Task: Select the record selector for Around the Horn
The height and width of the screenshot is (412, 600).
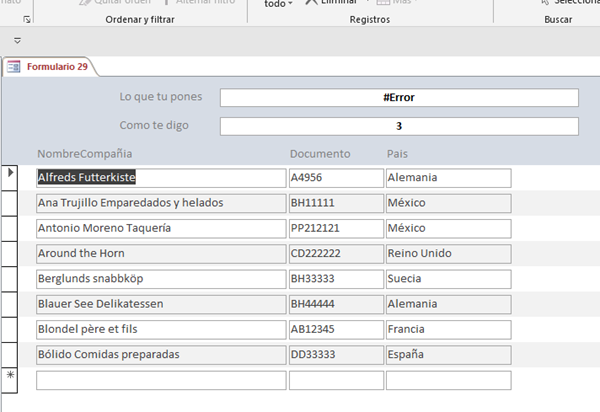Action: tap(11, 253)
